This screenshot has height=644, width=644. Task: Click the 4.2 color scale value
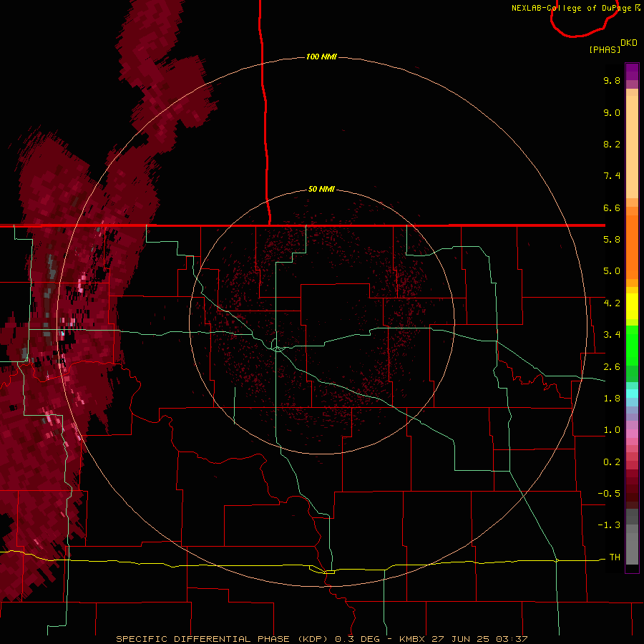612,303
